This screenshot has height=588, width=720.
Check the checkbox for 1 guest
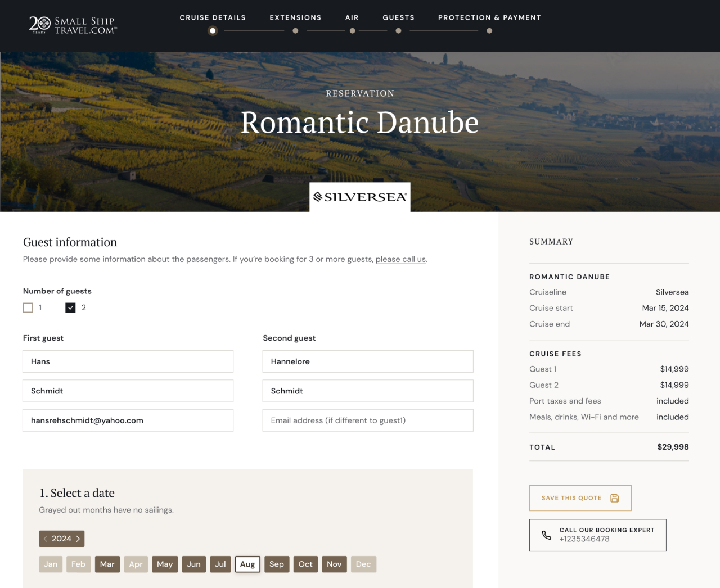(x=28, y=307)
